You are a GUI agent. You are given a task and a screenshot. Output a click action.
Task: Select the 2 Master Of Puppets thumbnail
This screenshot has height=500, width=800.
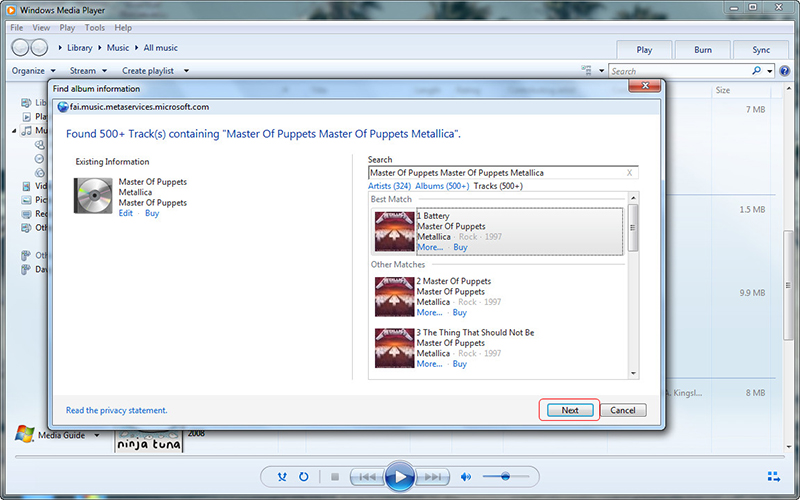coord(394,297)
